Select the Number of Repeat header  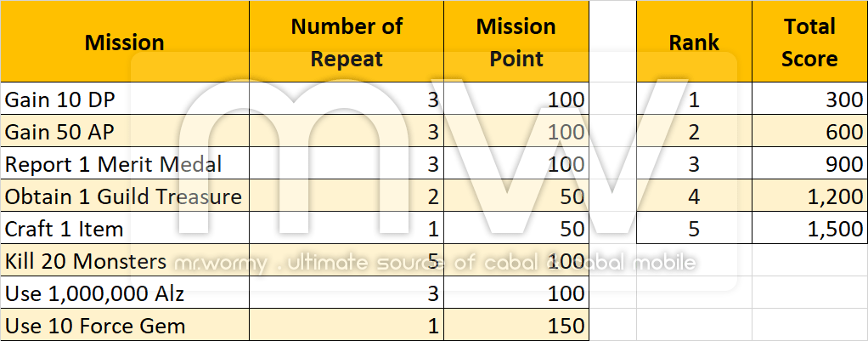(x=347, y=42)
